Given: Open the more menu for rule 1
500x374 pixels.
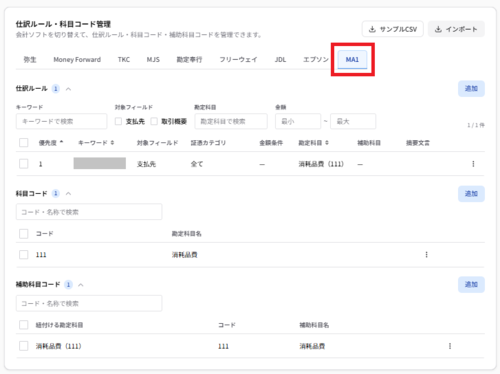Looking at the screenshot, I should [473, 164].
